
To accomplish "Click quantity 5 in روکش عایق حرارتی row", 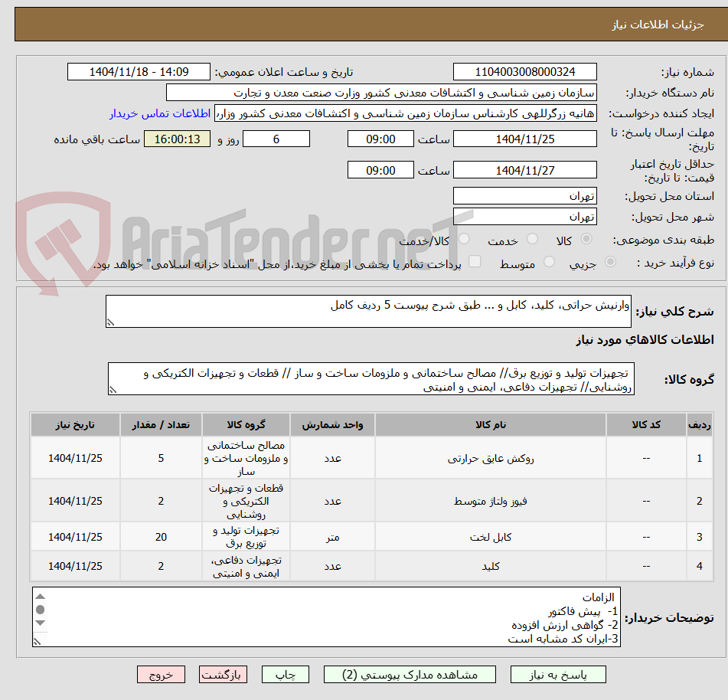I will tap(161, 459).
